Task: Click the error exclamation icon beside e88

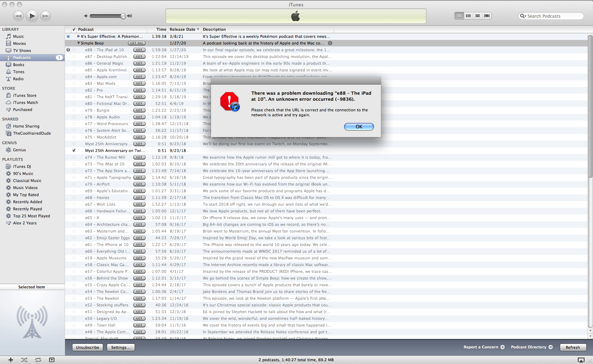Action: click(x=68, y=50)
